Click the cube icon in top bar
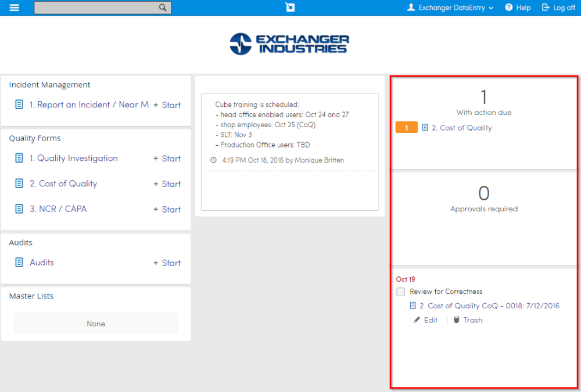 290,8
